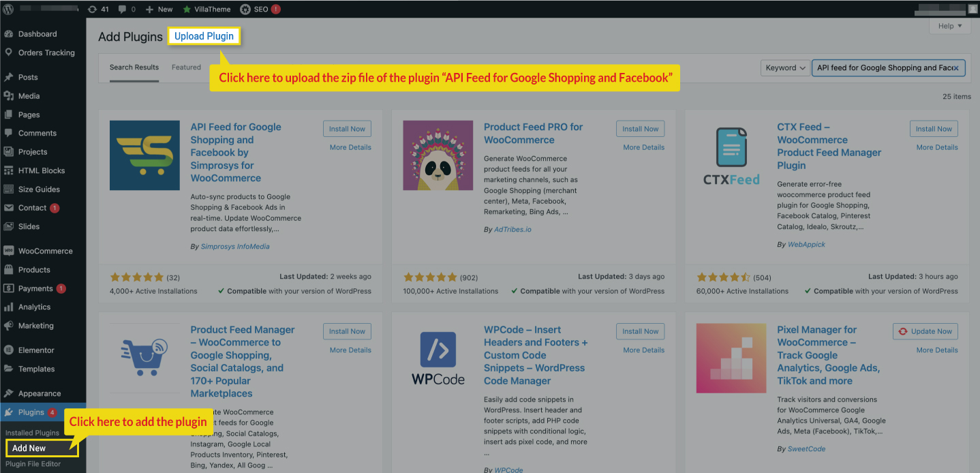Click the Appearance brush icon in sidebar

click(9, 393)
